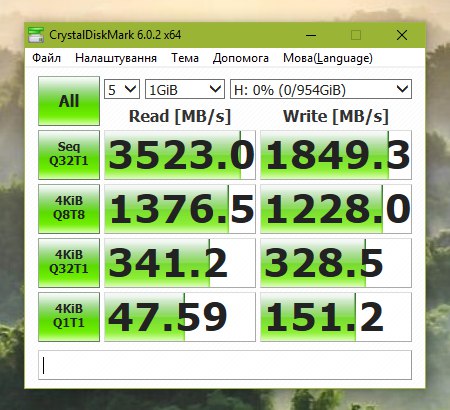The height and width of the screenshot is (410, 450).
Task: Click the 4KiB Q1T1 write result 151.2
Action: pyautogui.click(x=336, y=317)
